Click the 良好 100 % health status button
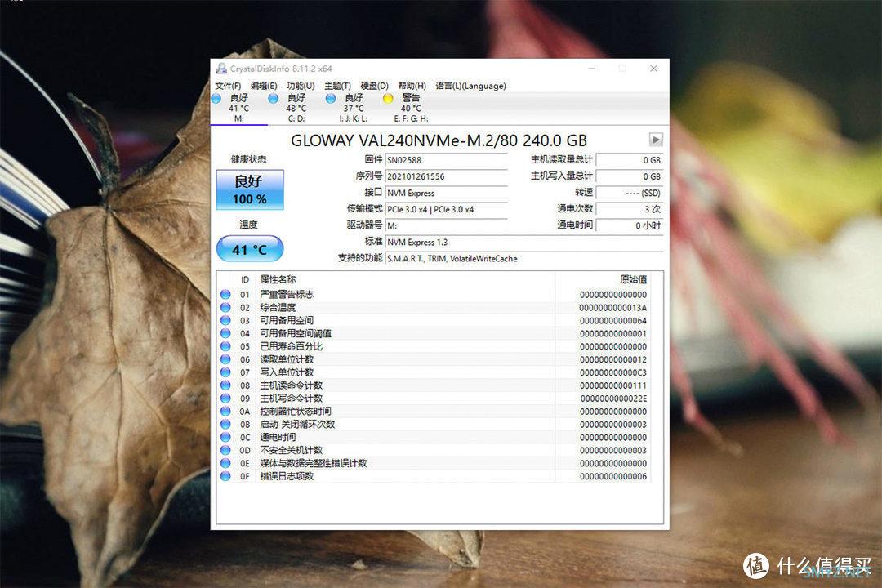 tap(250, 189)
